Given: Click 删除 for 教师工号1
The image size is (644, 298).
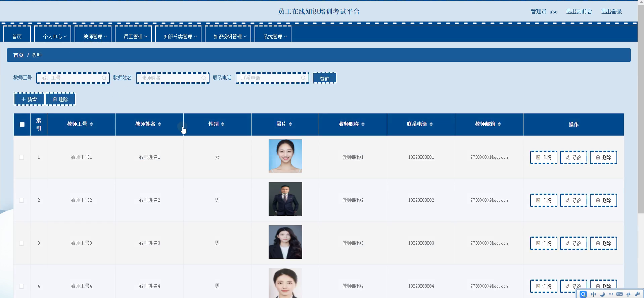Looking at the screenshot, I should pos(603,157).
